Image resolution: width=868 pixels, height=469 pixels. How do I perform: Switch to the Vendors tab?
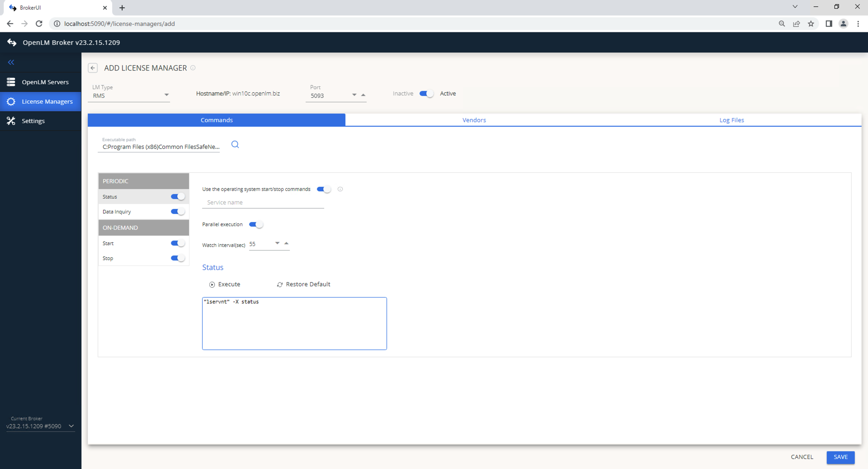474,120
